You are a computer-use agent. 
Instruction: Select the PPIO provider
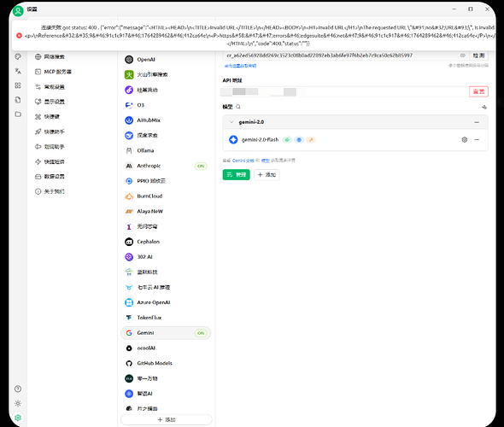(166, 181)
